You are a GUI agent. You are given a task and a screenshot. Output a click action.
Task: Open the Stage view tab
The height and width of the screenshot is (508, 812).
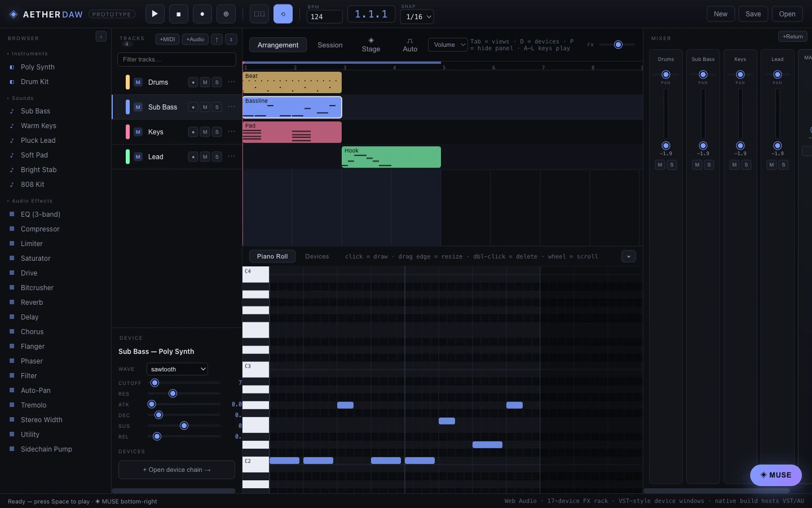[371, 45]
